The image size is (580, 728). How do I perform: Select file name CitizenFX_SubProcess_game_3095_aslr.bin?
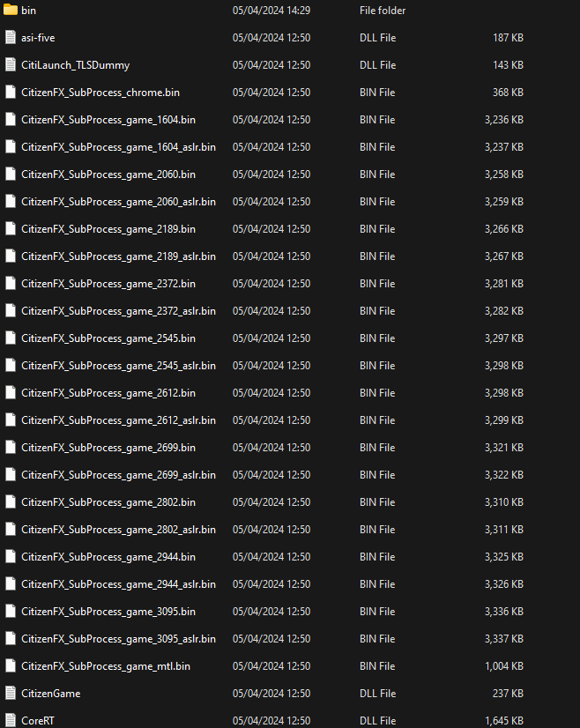pyautogui.click(x=118, y=638)
